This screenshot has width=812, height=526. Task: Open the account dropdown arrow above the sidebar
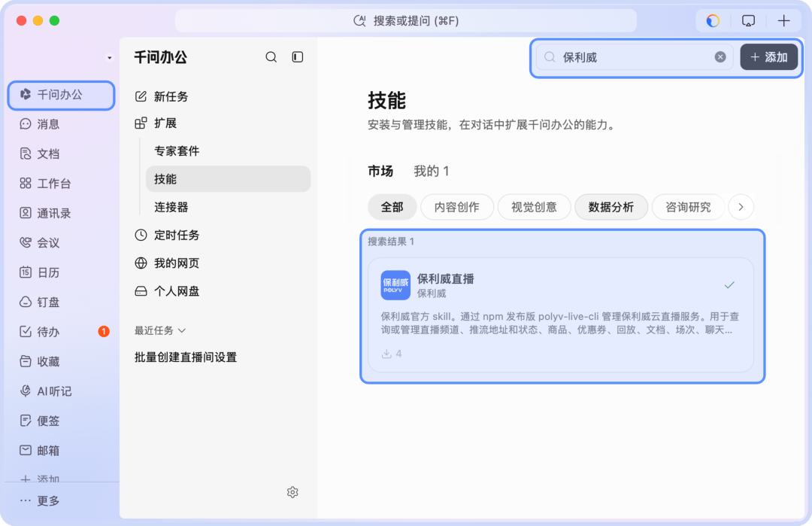pos(109,58)
